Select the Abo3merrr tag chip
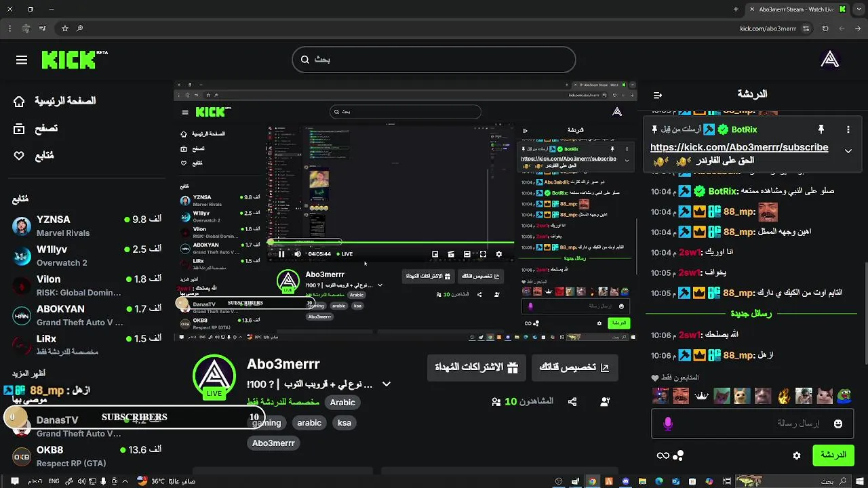This screenshot has height=488, width=868. pos(273,443)
